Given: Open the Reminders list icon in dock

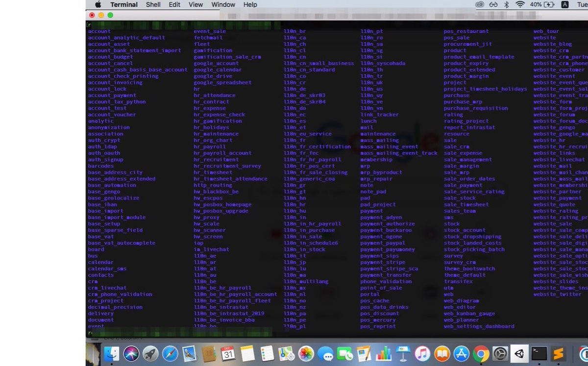Looking at the screenshot, I should [x=267, y=353].
